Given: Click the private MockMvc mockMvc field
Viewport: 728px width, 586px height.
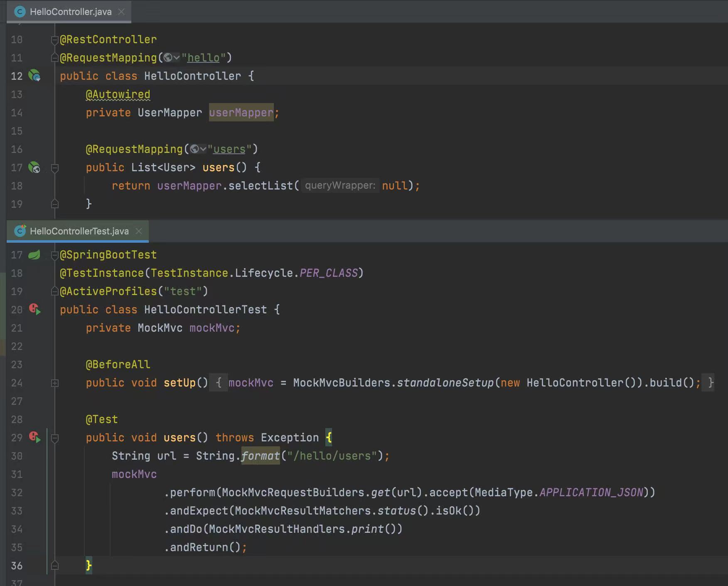Looking at the screenshot, I should click(163, 328).
